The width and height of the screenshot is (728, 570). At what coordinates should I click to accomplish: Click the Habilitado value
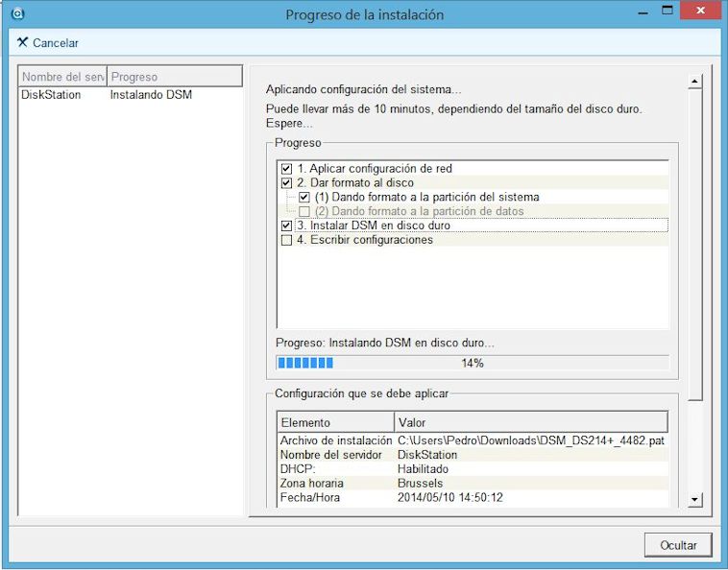click(x=423, y=469)
